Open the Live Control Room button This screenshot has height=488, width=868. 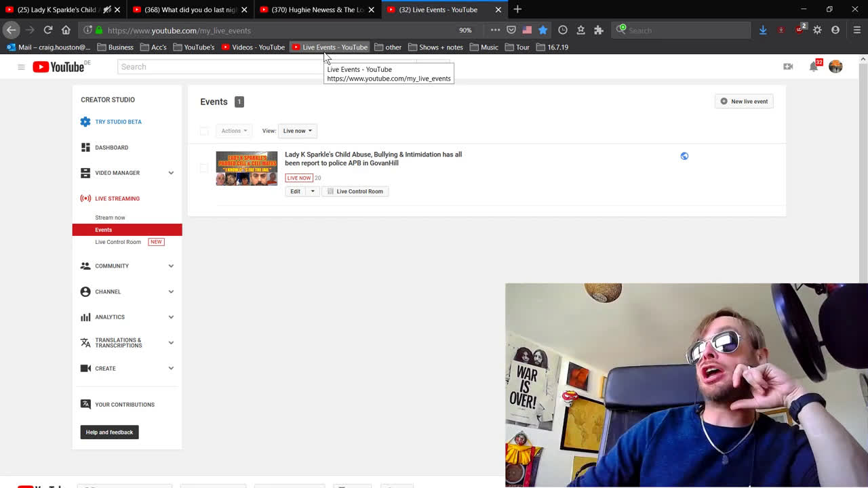coord(355,192)
